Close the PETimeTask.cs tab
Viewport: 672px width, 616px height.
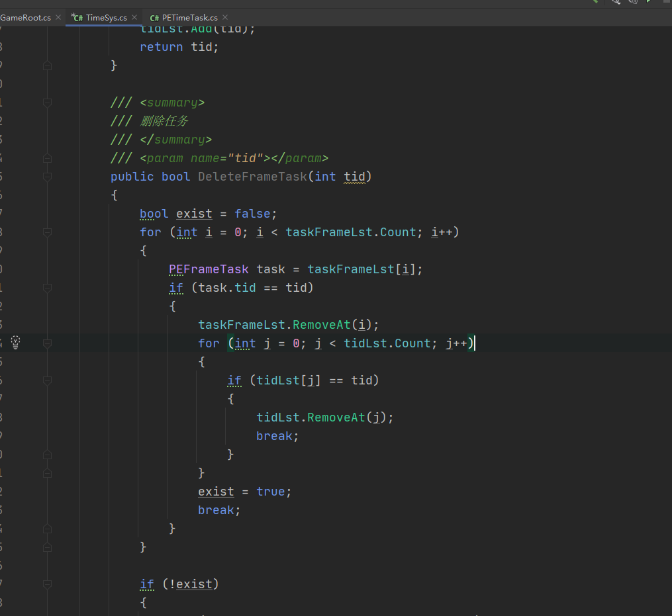click(x=225, y=17)
